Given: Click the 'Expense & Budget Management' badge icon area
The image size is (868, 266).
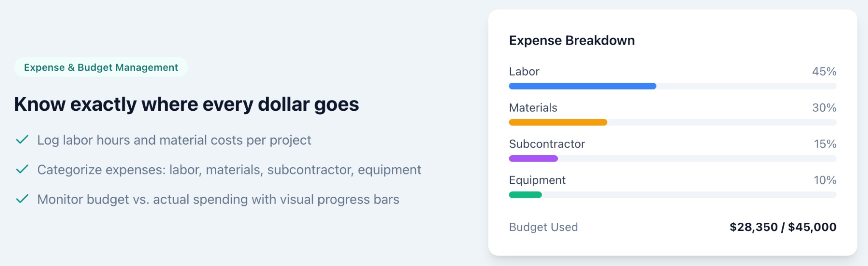Looking at the screenshot, I should click(x=102, y=67).
